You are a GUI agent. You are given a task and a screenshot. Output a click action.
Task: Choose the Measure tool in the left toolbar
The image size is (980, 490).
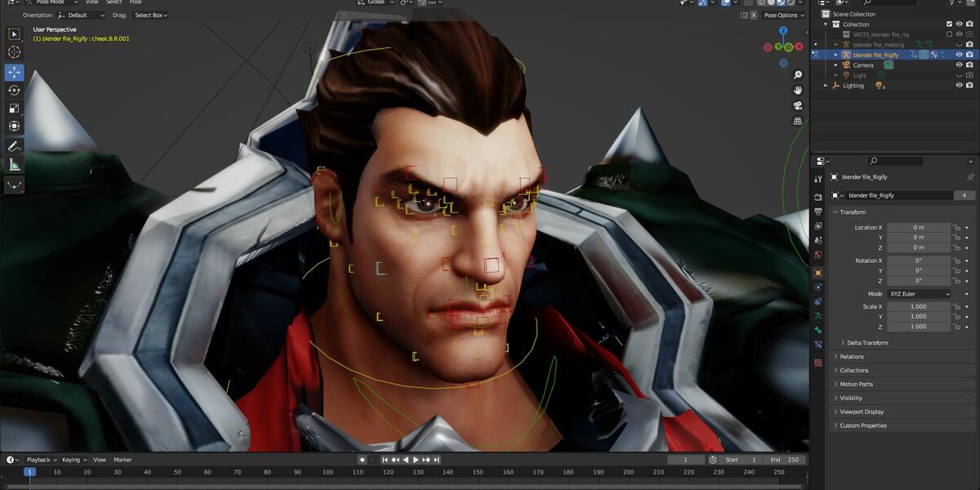pos(14,165)
